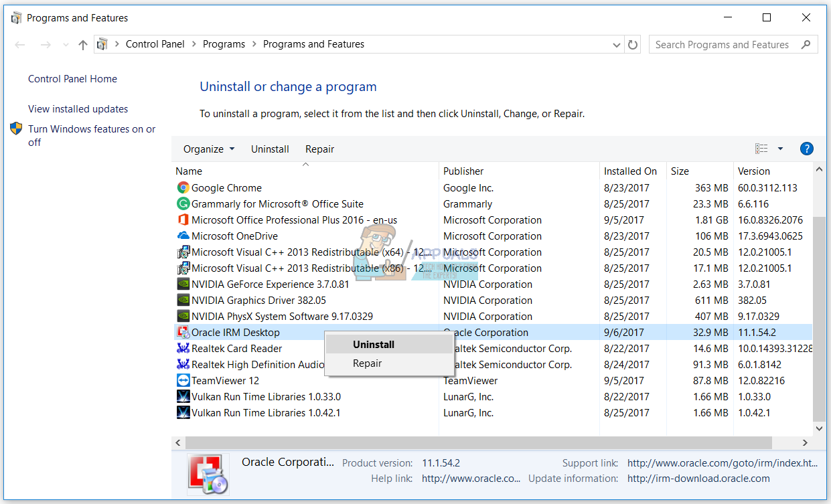Viewport: 831px width, 504px height.
Task: Click the Microsoft OneDrive cloud icon
Action: [x=183, y=236]
